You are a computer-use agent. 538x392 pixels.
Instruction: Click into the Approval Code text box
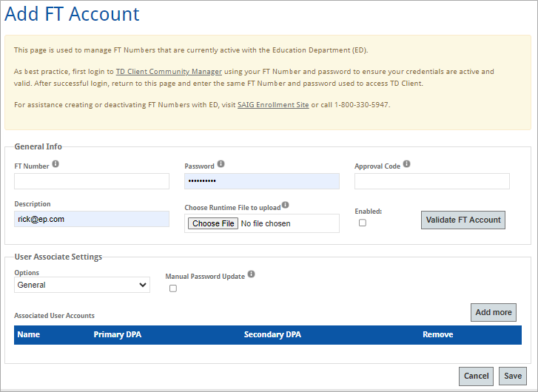tap(431, 181)
